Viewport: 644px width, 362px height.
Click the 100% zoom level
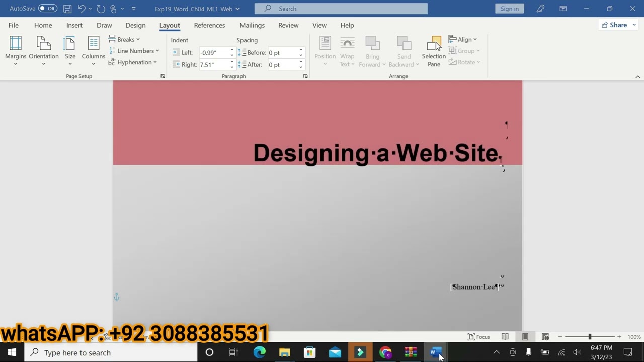[634, 337]
